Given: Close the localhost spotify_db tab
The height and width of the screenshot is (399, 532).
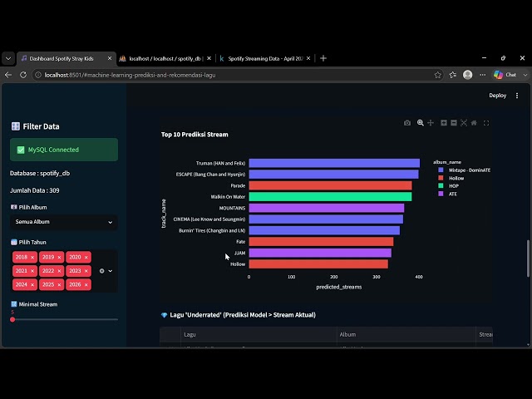Looking at the screenshot, I should click(209, 58).
